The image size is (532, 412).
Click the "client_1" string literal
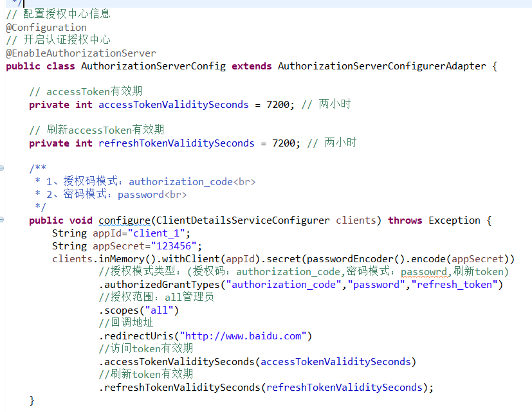pos(156,233)
